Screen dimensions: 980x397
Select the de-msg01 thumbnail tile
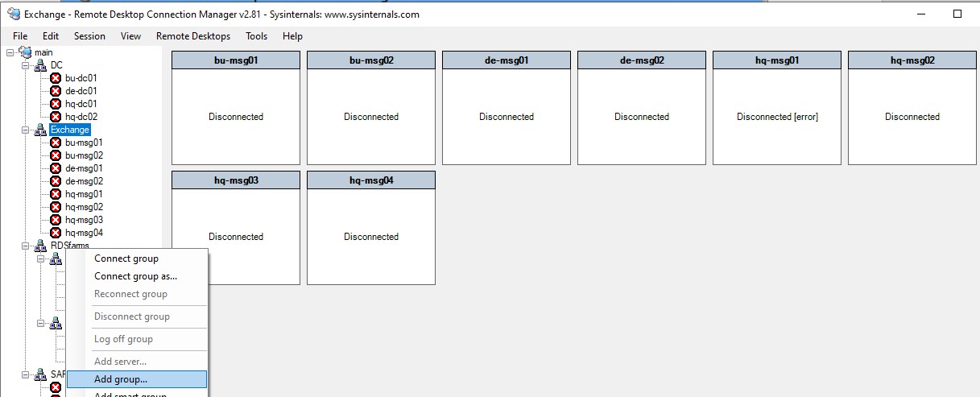pos(507,108)
